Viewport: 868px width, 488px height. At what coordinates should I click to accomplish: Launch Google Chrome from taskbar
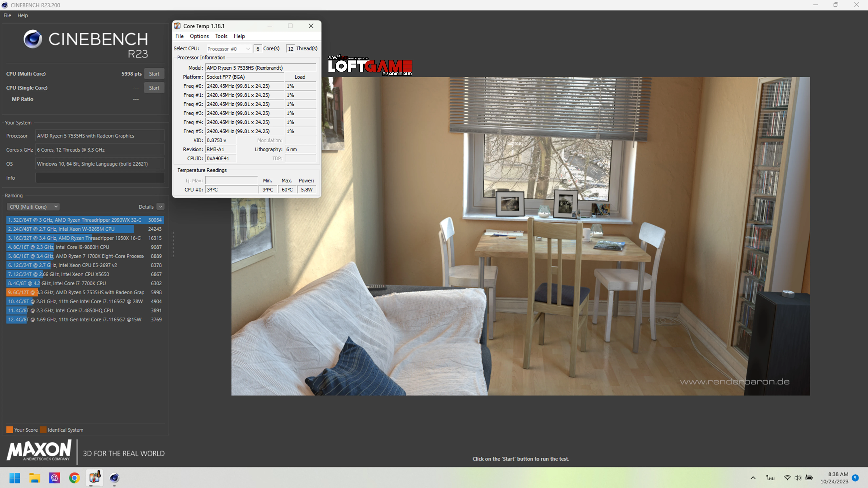(x=74, y=478)
